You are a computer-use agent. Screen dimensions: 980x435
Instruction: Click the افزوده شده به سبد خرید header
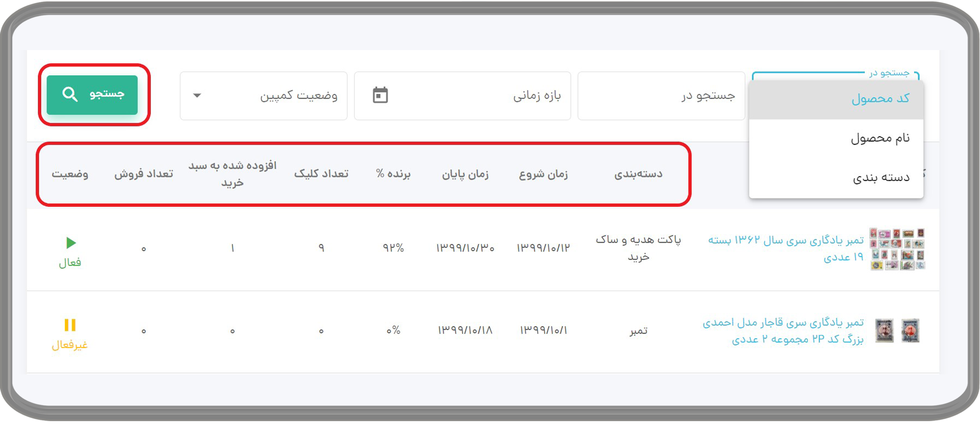pos(232,174)
